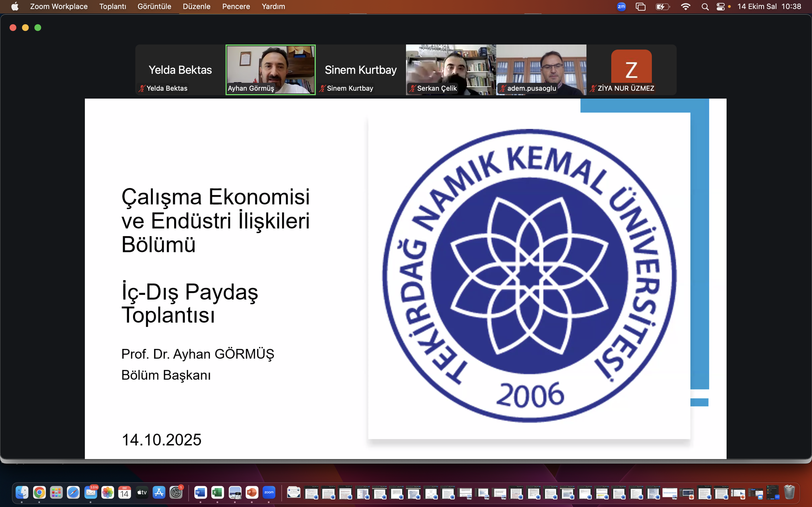Open the Toplantı menu
Viewport: 812px width, 507px height.
point(112,7)
